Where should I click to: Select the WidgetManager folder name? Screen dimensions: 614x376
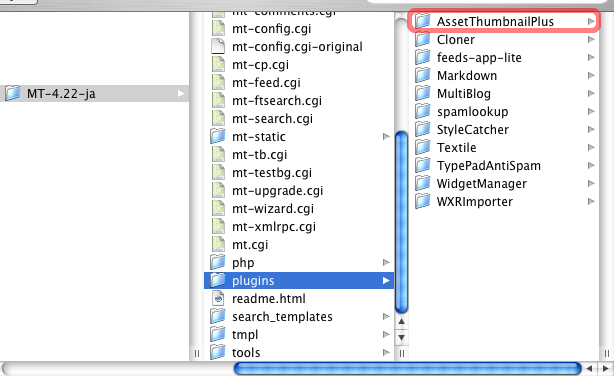(x=482, y=184)
